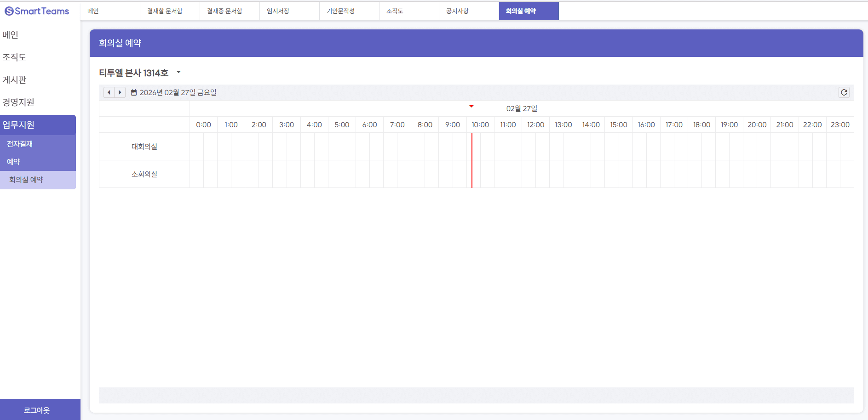Viewport: 868px width, 420px height.
Task: Open the 공지사항 tab
Action: pos(457,11)
